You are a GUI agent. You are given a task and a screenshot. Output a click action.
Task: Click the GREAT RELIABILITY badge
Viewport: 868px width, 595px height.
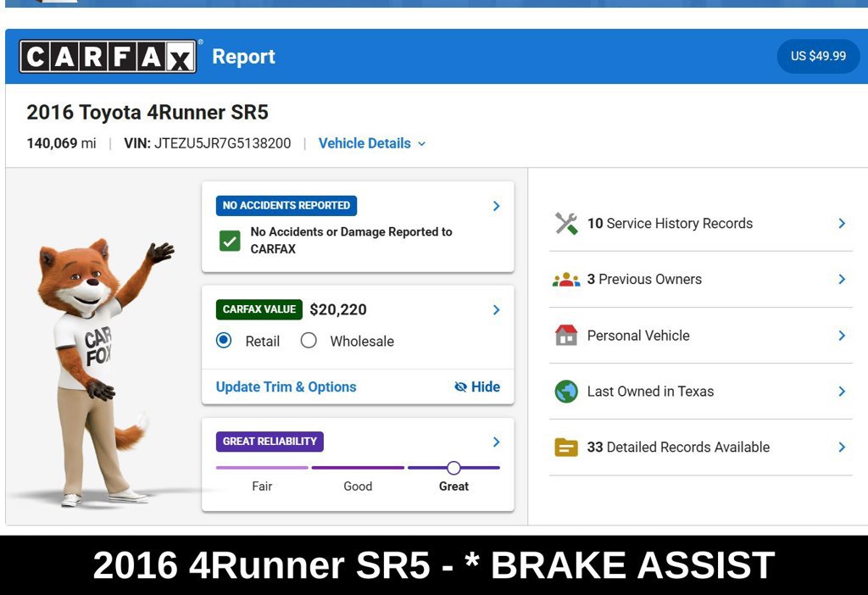click(270, 441)
